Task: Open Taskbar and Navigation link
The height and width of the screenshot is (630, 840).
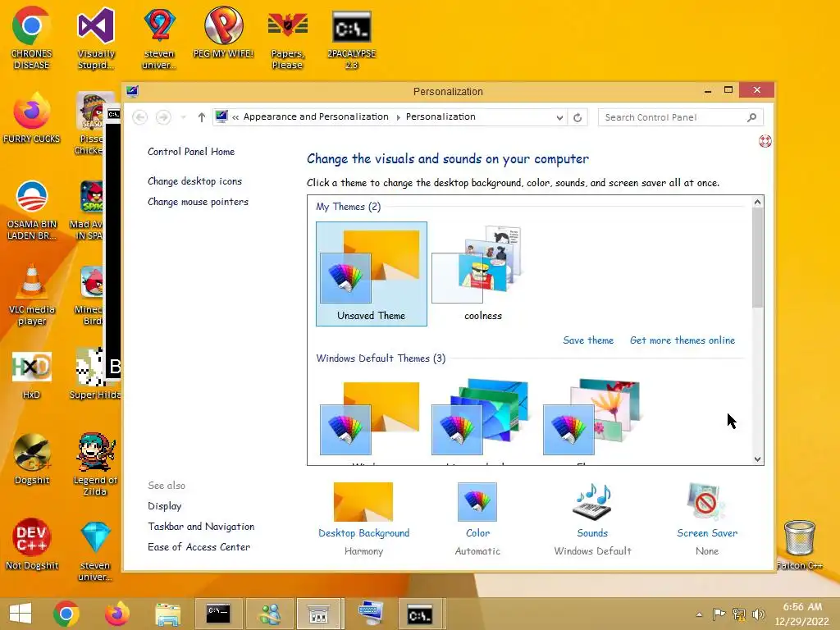Action: (202, 527)
